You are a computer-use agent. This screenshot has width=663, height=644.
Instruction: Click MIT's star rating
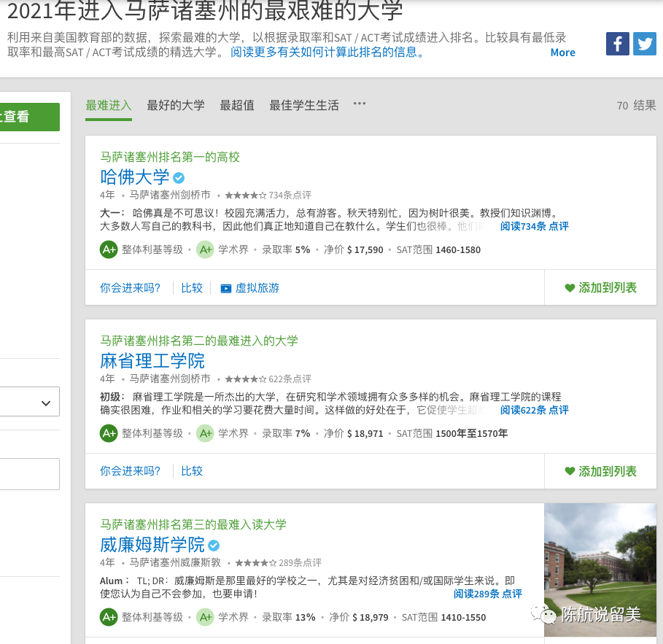(x=246, y=379)
